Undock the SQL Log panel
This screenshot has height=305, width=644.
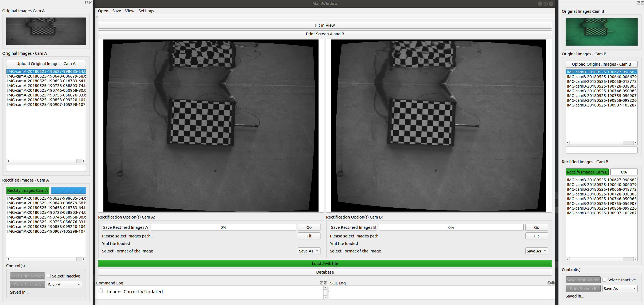coord(549,283)
